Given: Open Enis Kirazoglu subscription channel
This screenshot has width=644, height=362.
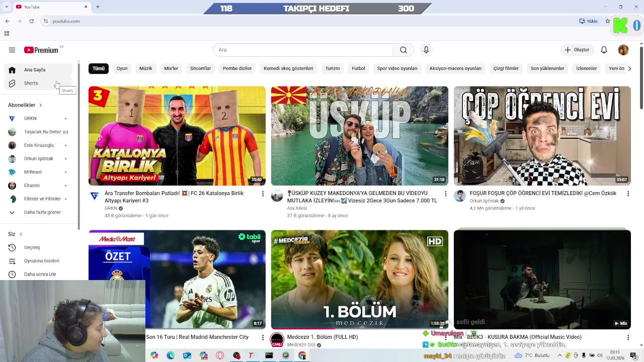Looking at the screenshot, I should (38, 145).
